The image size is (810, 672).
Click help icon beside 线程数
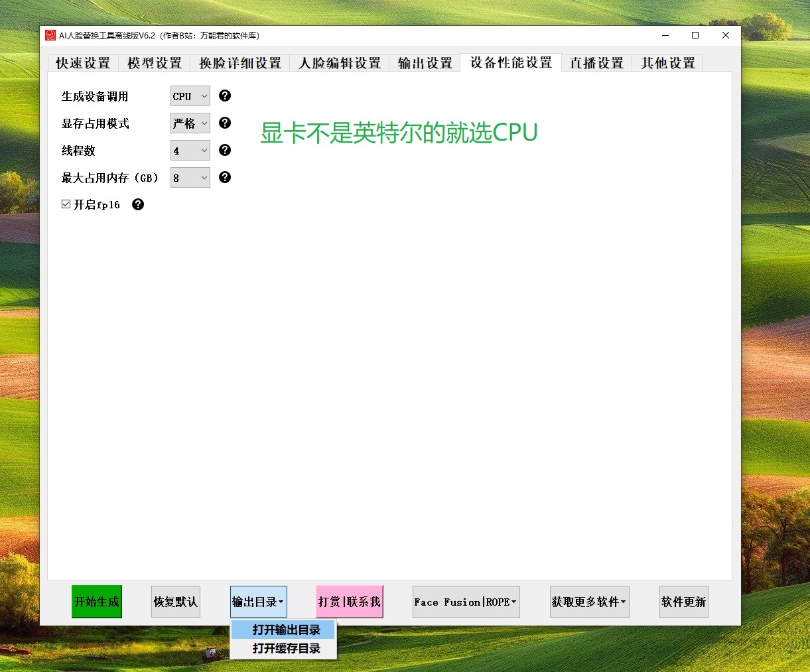pyautogui.click(x=225, y=150)
